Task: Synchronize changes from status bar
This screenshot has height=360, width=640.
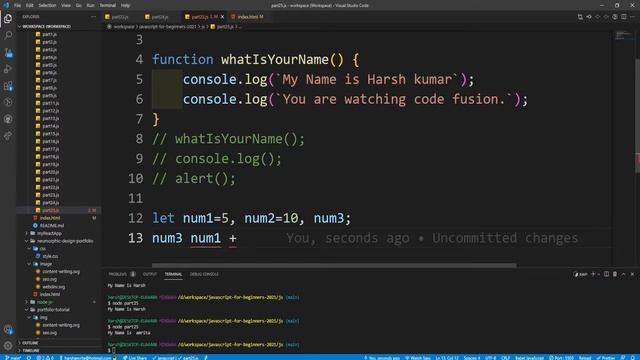Action: 29,358
